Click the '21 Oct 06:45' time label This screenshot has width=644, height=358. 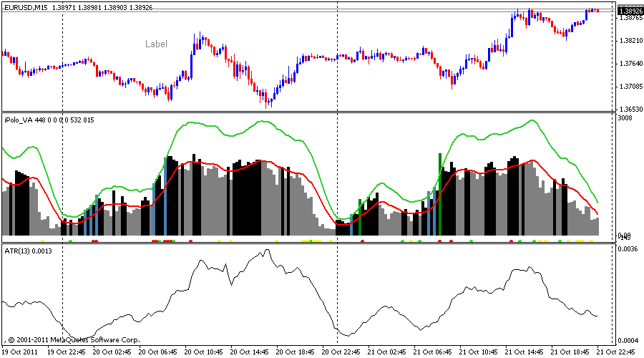(434, 352)
